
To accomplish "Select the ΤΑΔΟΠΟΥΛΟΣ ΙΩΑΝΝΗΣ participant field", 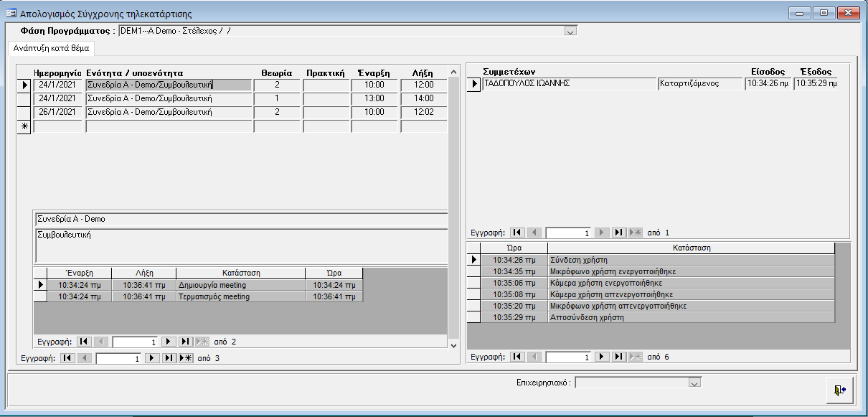I will click(x=569, y=84).
